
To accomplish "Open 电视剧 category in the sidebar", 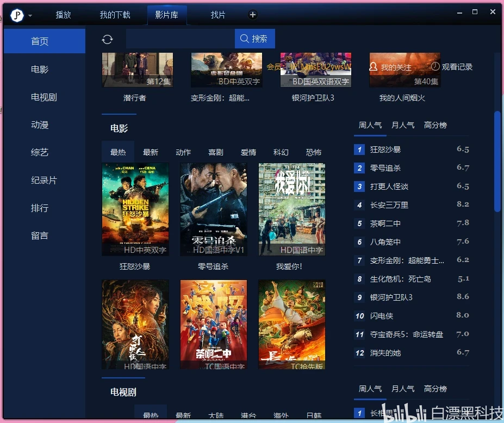I will click(x=45, y=97).
